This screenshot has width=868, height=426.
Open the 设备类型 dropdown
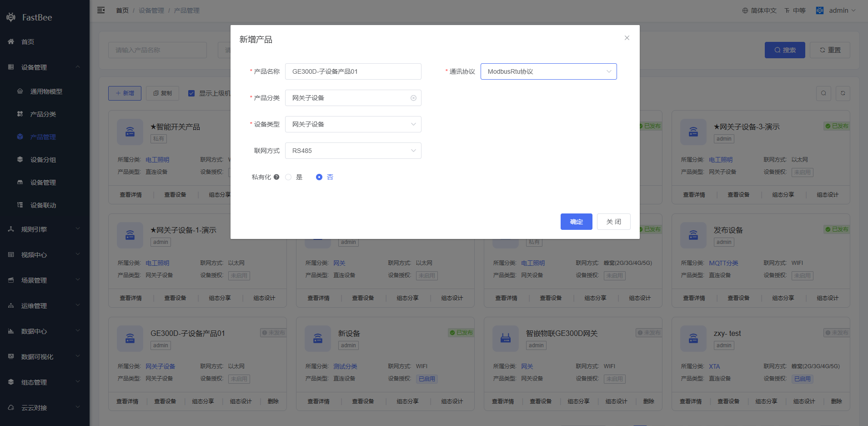tap(353, 124)
